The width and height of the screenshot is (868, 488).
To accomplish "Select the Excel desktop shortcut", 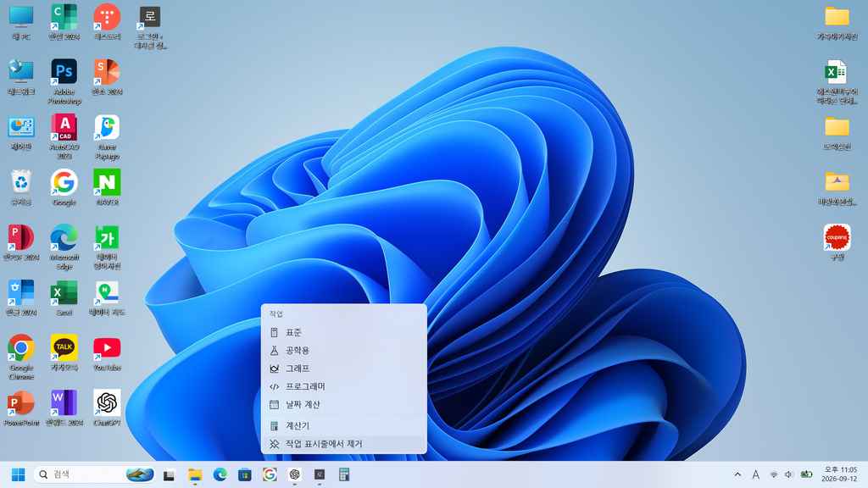I will 64,298.
